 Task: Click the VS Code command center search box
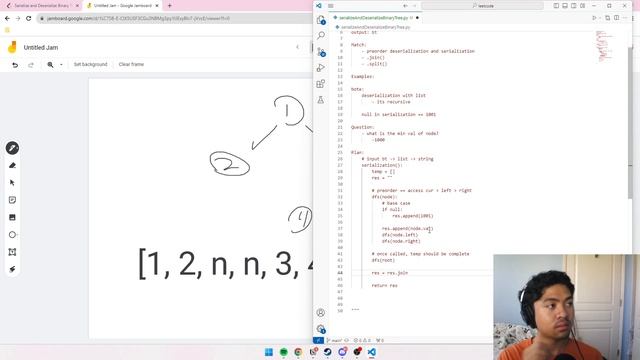[x=482, y=6]
